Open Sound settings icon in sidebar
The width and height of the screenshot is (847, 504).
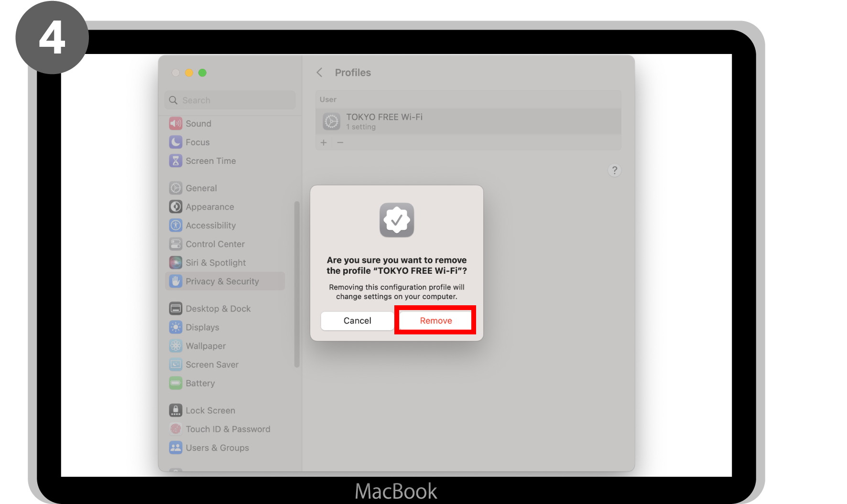click(x=176, y=124)
